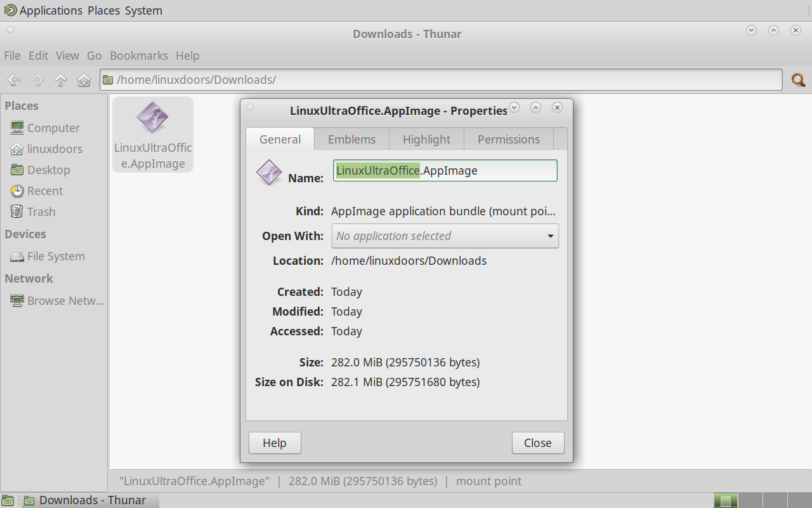Click the Kind value AppImage application bundle
Screen dimensions: 812x508
pyautogui.click(x=443, y=211)
